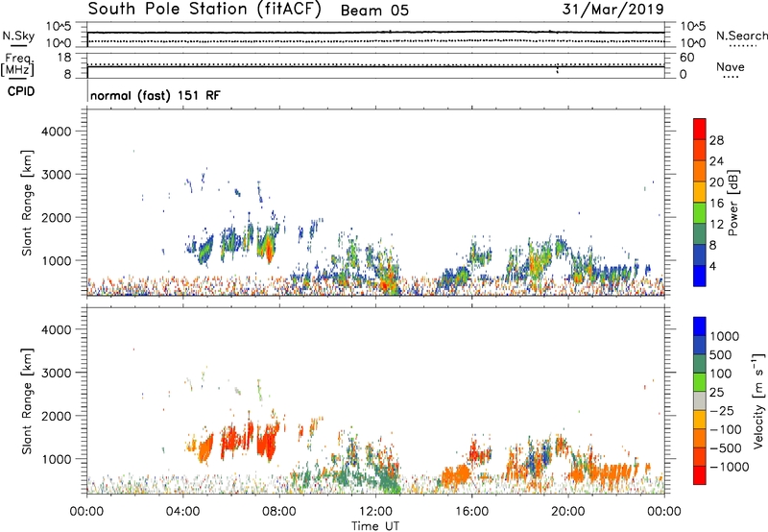
Task: Select Velocity colorbar segment between 500 and 1000
Action: pos(700,346)
